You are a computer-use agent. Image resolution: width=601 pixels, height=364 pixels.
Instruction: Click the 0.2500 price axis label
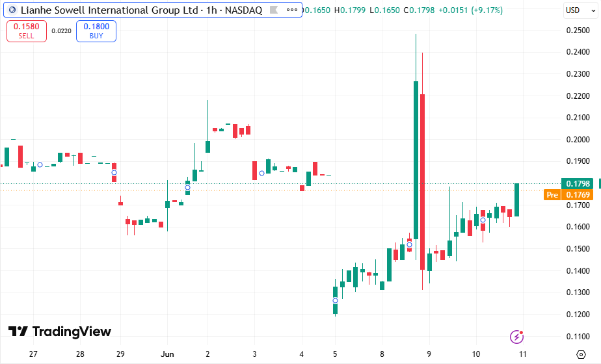point(578,31)
